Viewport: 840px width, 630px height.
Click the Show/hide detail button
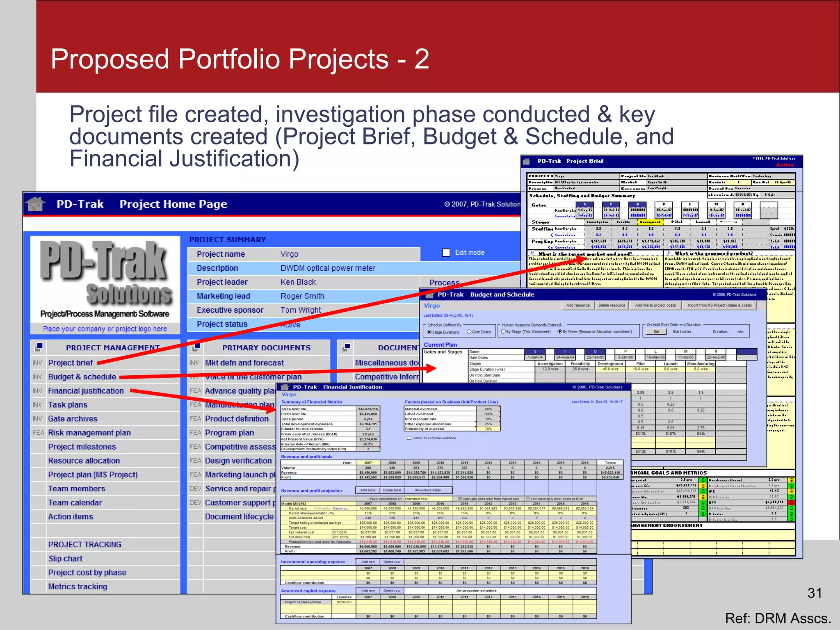coord(429,490)
